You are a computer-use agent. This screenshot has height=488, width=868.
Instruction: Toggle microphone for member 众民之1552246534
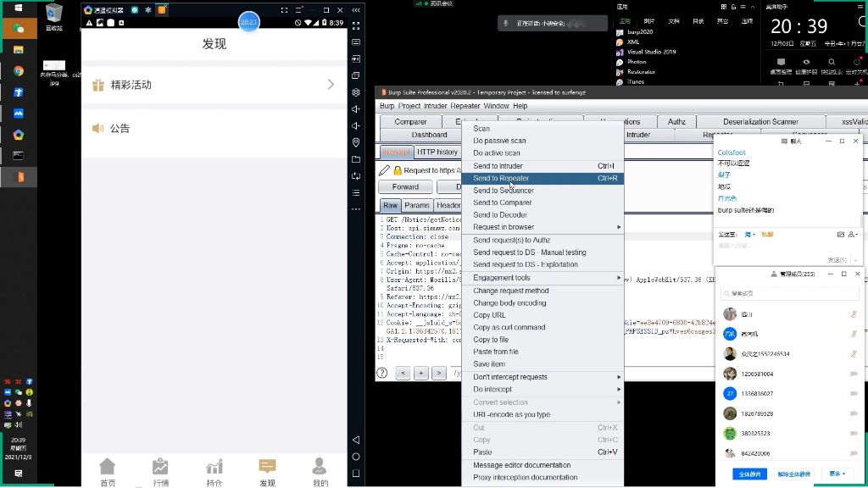853,353
